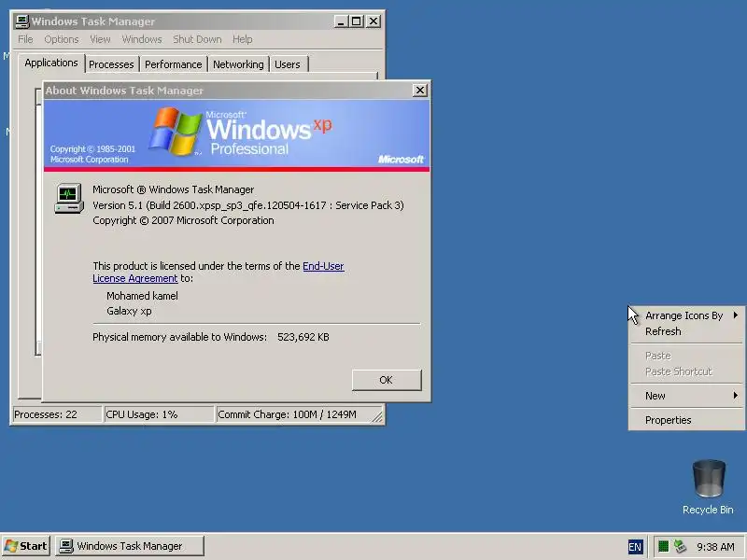The height and width of the screenshot is (560, 747).
Task: Switch to the Networking tab
Action: pyautogui.click(x=238, y=64)
